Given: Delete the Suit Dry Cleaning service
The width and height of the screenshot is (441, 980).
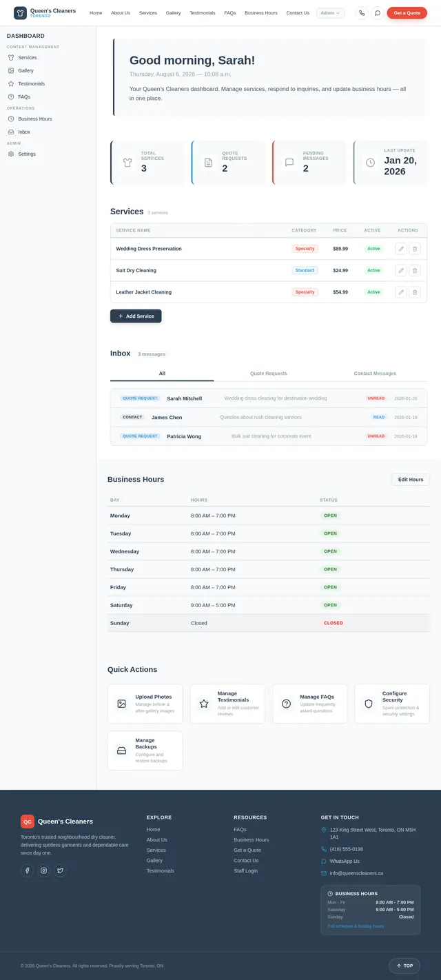Looking at the screenshot, I should pyautogui.click(x=415, y=270).
